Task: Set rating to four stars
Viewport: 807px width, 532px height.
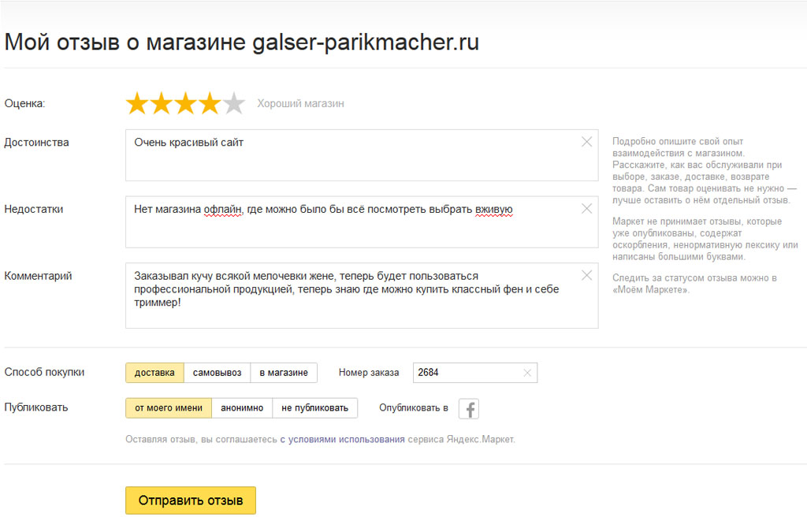Action: point(210,103)
